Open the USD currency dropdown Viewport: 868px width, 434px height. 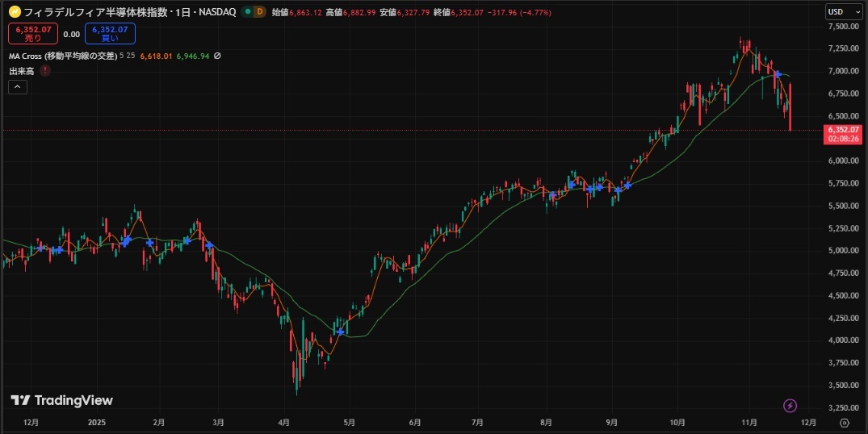click(844, 11)
